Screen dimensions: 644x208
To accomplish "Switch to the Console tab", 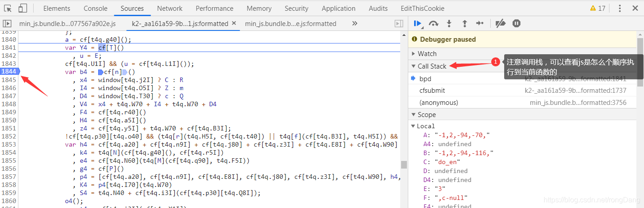I will (95, 8).
